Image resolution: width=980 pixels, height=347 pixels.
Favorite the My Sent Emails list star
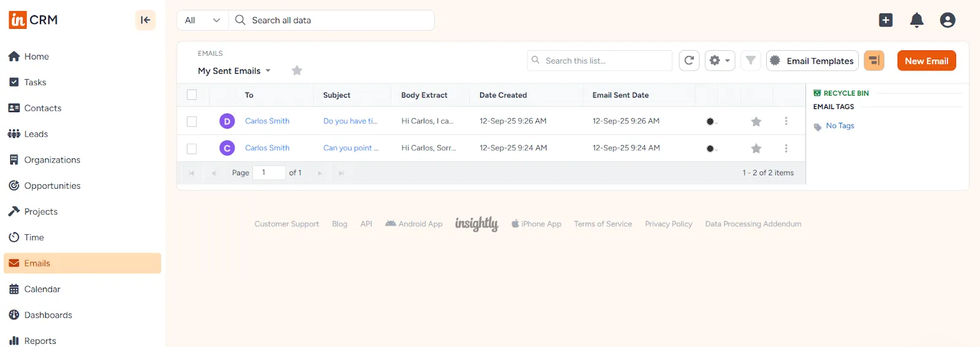tap(297, 71)
